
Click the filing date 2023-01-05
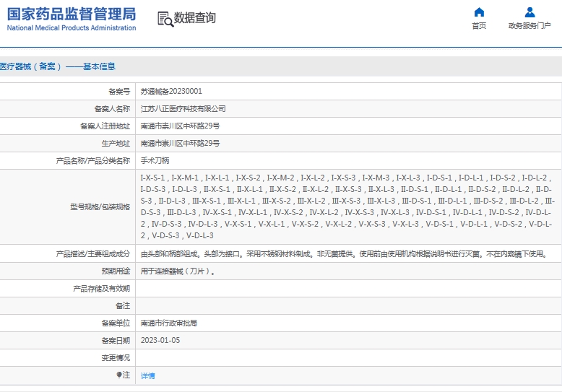160,341
